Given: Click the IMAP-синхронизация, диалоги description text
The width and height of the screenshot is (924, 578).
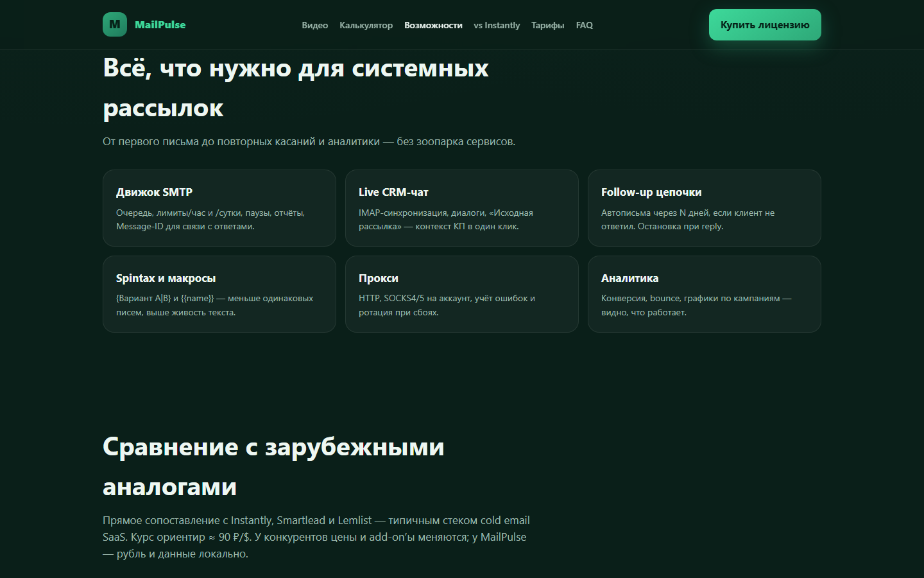Looking at the screenshot, I should (446, 220).
